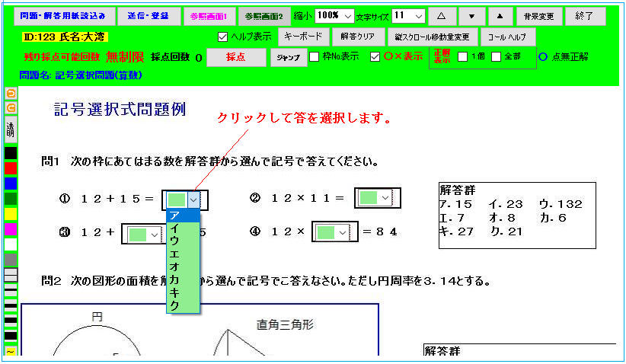
Task: Enable the 枠No.表示 checkbox
Action: 315,56
